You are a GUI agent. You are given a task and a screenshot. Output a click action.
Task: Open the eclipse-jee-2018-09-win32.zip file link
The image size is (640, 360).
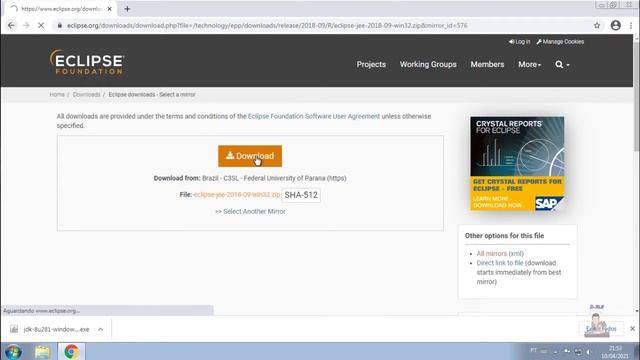(237, 195)
